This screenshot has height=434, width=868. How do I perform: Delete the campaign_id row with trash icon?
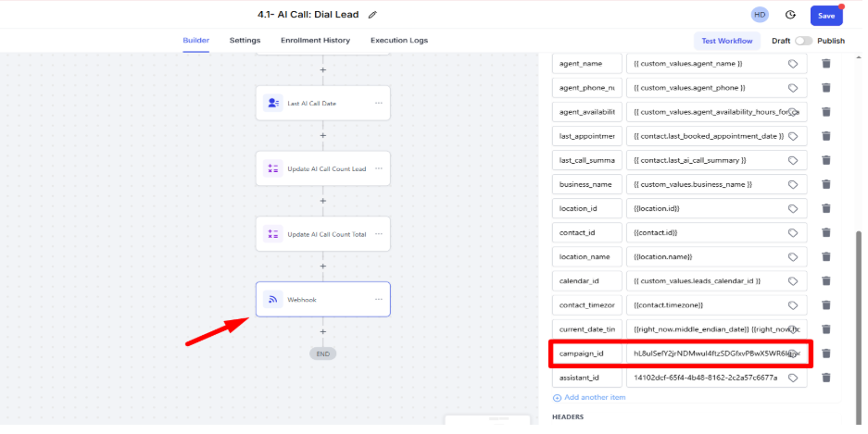(825, 353)
